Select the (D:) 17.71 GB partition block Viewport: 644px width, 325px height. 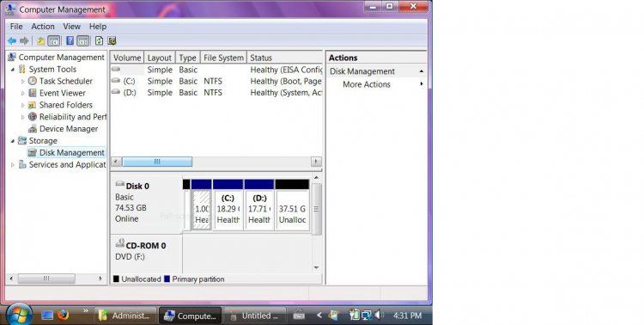pyautogui.click(x=259, y=205)
